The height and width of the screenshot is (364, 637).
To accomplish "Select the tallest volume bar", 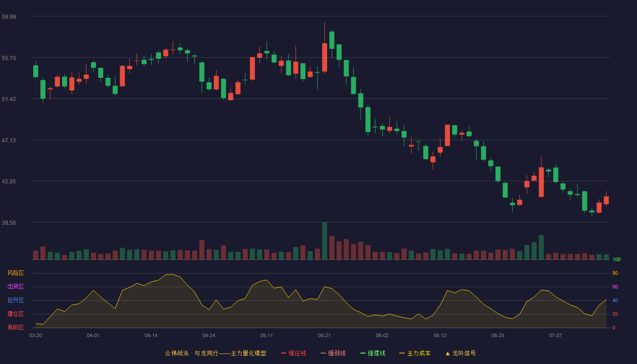I will (324, 241).
